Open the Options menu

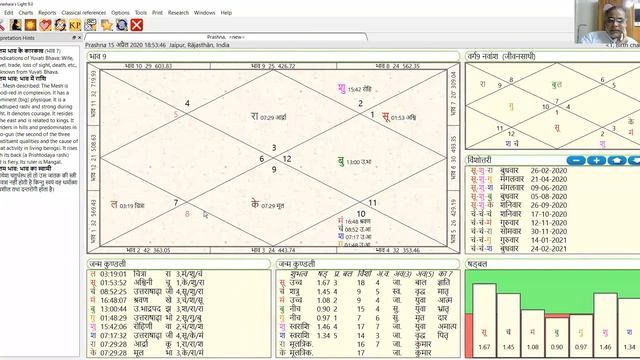coord(120,13)
